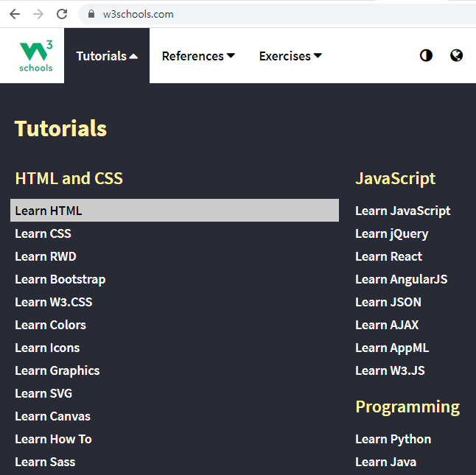Open the Learn Python tutorial
The width and height of the screenshot is (476, 475).
click(393, 439)
